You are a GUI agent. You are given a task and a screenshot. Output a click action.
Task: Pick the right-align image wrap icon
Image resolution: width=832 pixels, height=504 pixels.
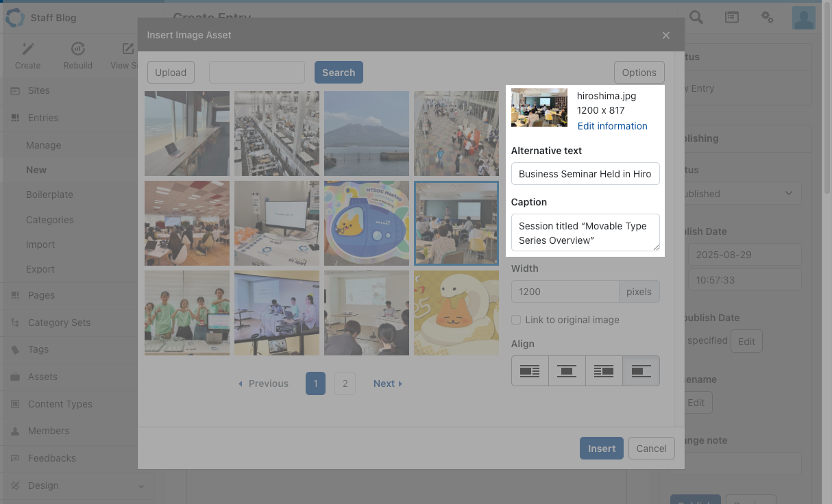(x=604, y=371)
